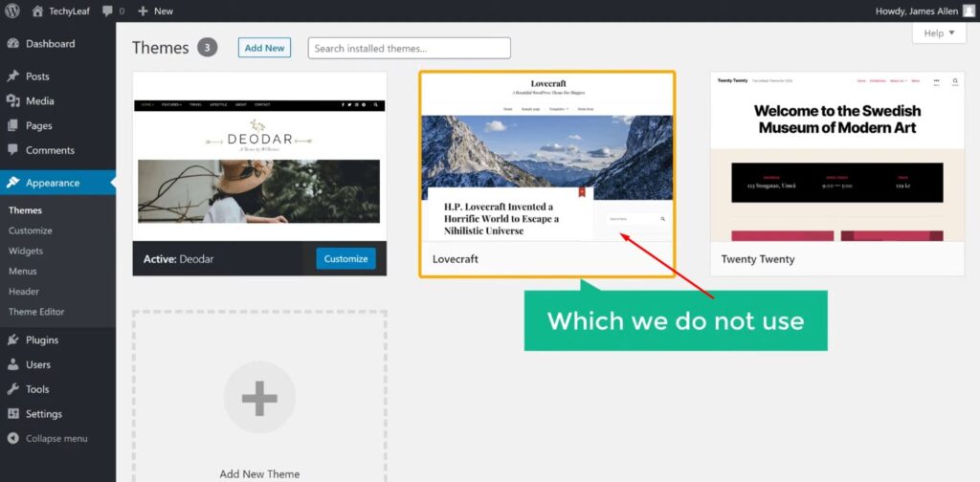Click the Comments speech bubble icon in sidebar
The width and height of the screenshot is (980, 482).
pyautogui.click(x=12, y=150)
